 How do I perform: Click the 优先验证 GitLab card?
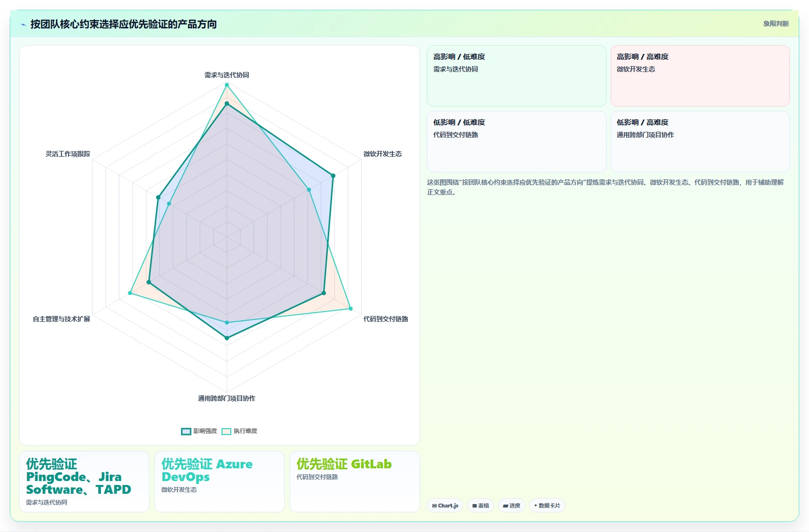click(355, 482)
